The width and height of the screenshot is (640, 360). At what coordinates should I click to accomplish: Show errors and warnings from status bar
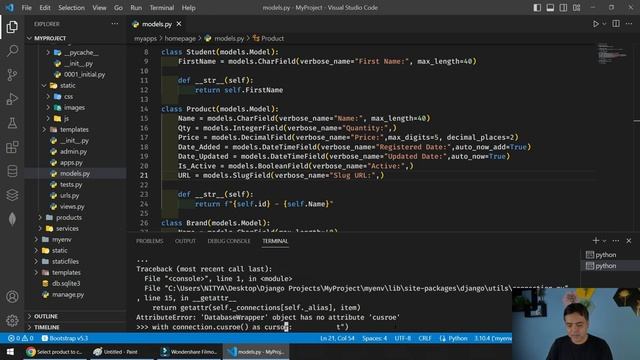[20, 338]
